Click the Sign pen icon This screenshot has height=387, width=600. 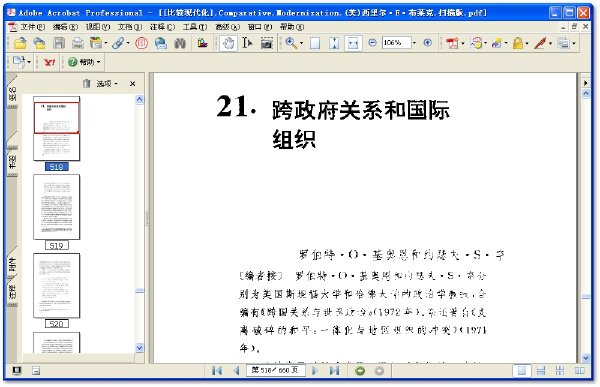coord(540,43)
